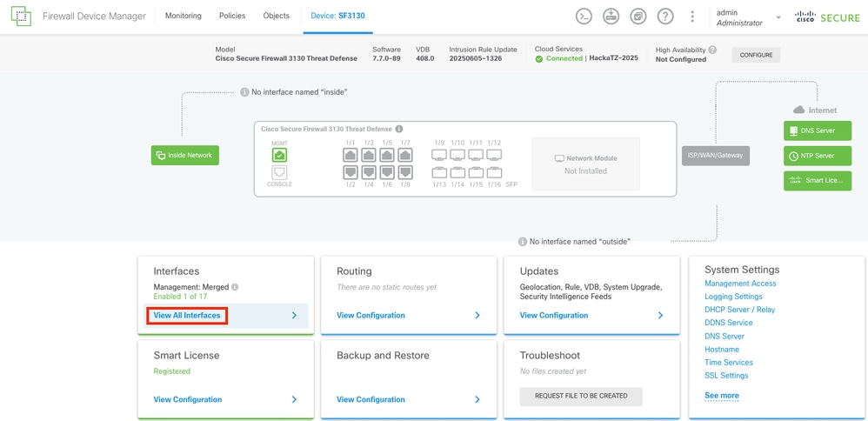Select Ethernet port 1/8
Screen dimensions: 868x421
pyautogui.click(x=405, y=172)
